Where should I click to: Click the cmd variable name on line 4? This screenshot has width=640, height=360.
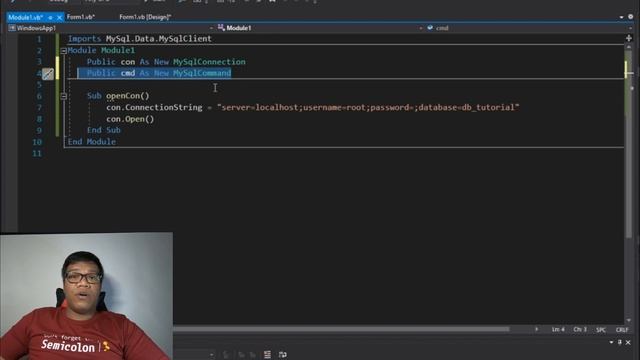(128, 73)
